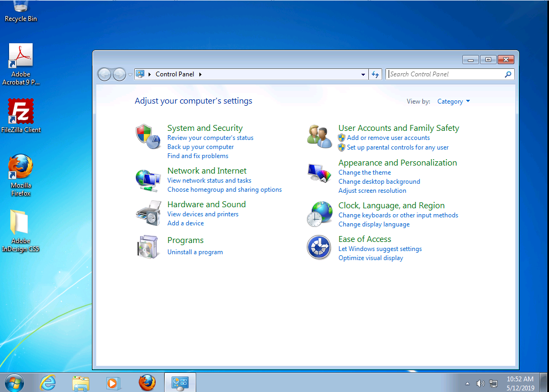
Task: Open Adjust screen resolution link
Action: [x=372, y=191]
